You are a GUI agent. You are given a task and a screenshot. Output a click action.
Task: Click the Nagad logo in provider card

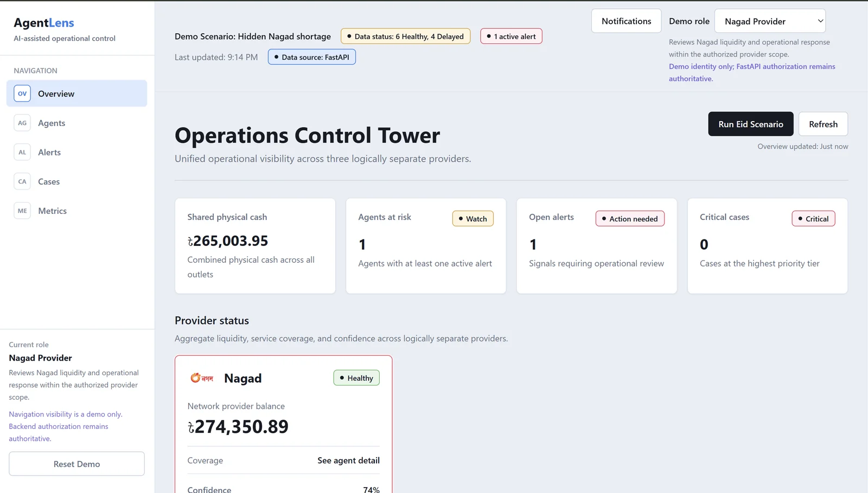tap(202, 378)
